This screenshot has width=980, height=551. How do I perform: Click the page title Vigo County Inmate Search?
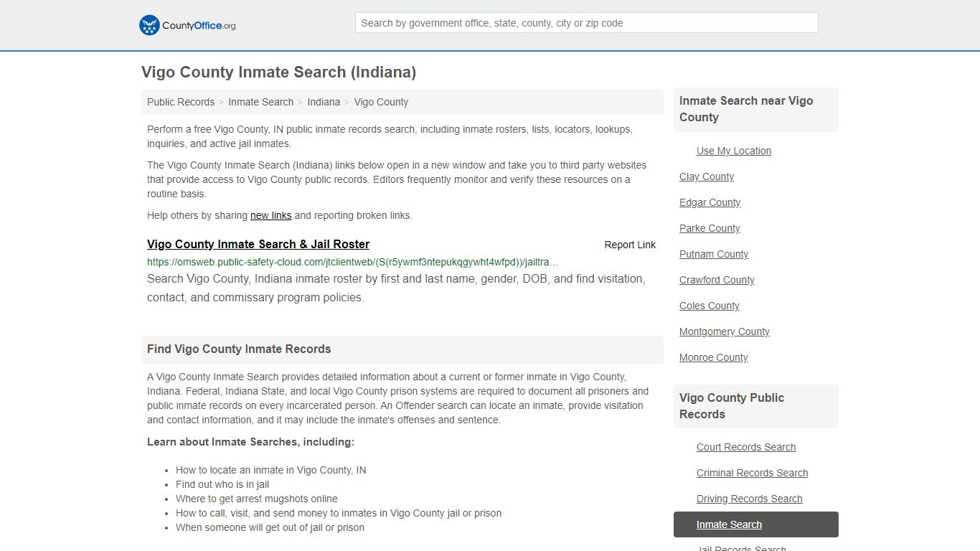click(x=278, y=72)
